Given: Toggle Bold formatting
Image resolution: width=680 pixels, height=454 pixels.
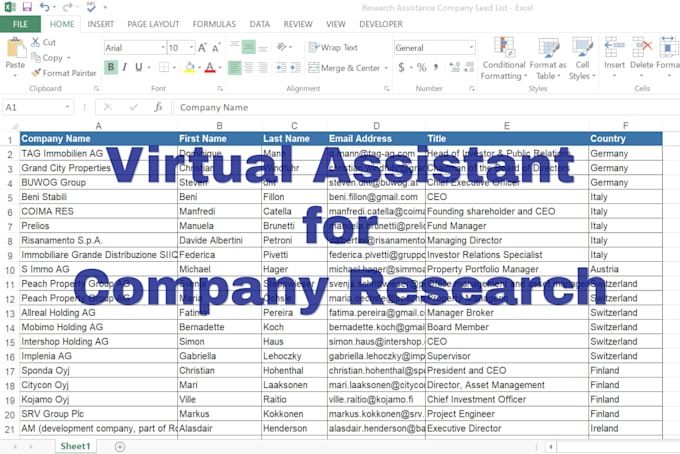Looking at the screenshot, I should [x=111, y=67].
